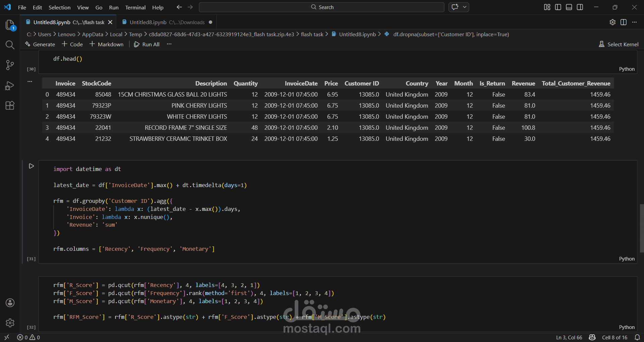Toggle the primary sidebar layout icon
Image resolution: width=644 pixels, height=342 pixels.
pyautogui.click(x=558, y=7)
